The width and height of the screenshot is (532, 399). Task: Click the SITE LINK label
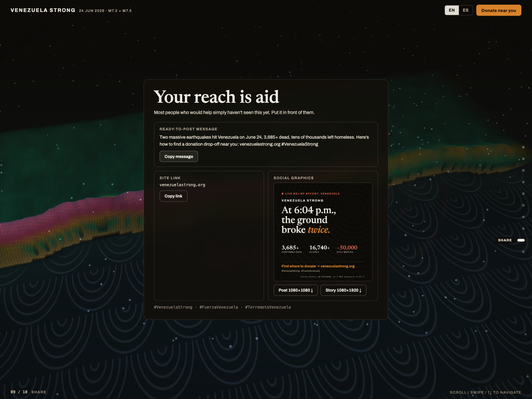pyautogui.click(x=170, y=178)
